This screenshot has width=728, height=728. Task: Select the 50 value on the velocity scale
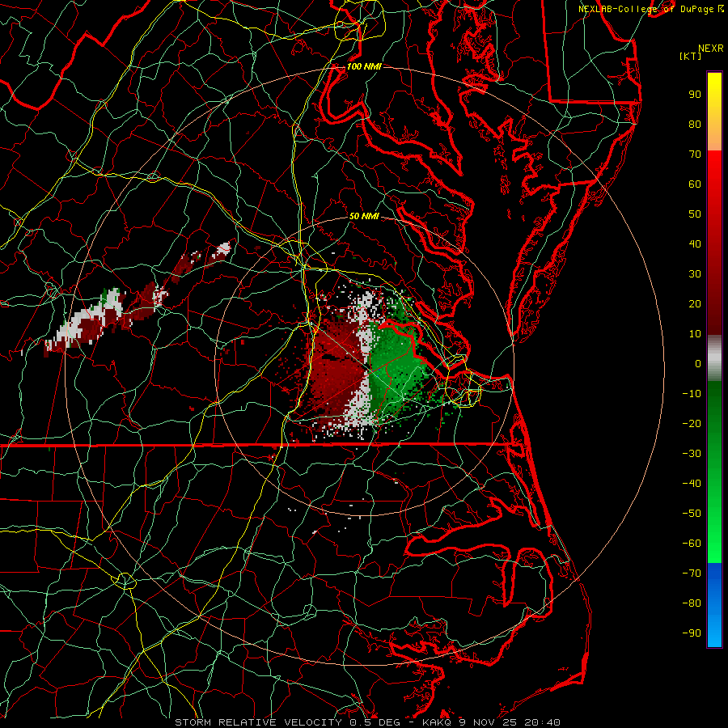(x=695, y=214)
